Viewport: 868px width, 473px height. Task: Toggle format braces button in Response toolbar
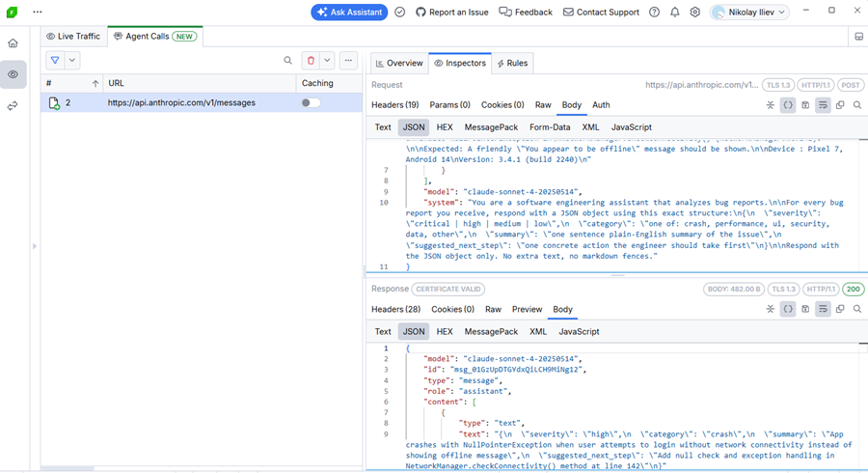pyautogui.click(x=788, y=310)
